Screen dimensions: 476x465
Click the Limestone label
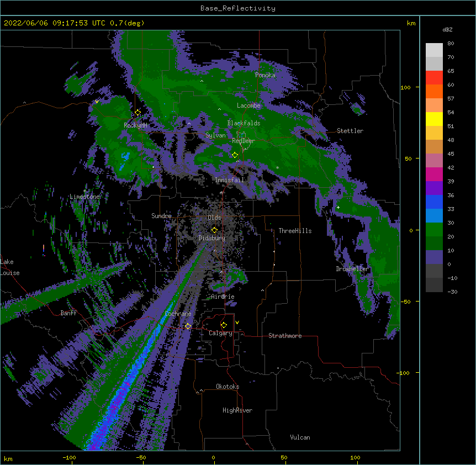click(x=84, y=197)
